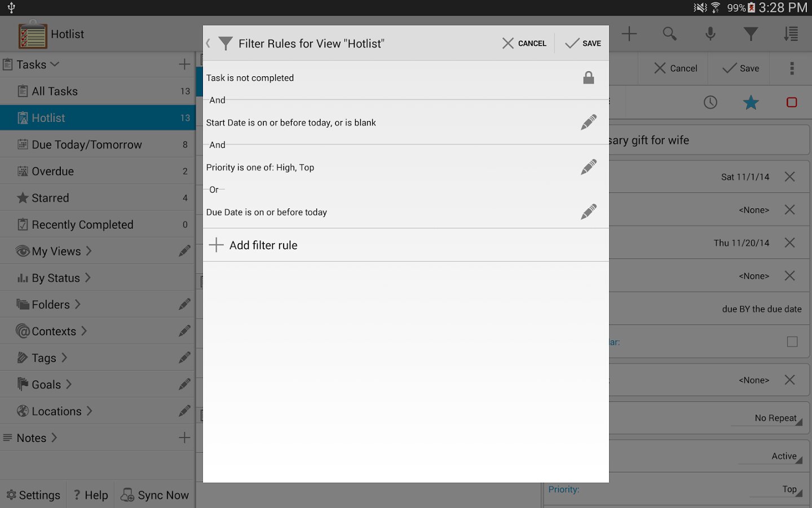This screenshot has width=812, height=508.
Task: Clear the Sat 11/1/14 date
Action: click(789, 177)
